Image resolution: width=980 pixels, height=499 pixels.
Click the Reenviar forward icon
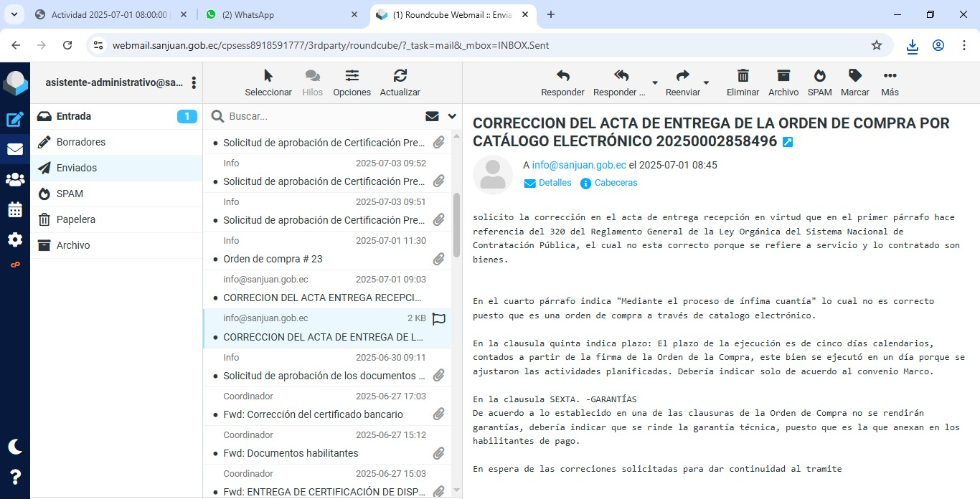coord(682,76)
